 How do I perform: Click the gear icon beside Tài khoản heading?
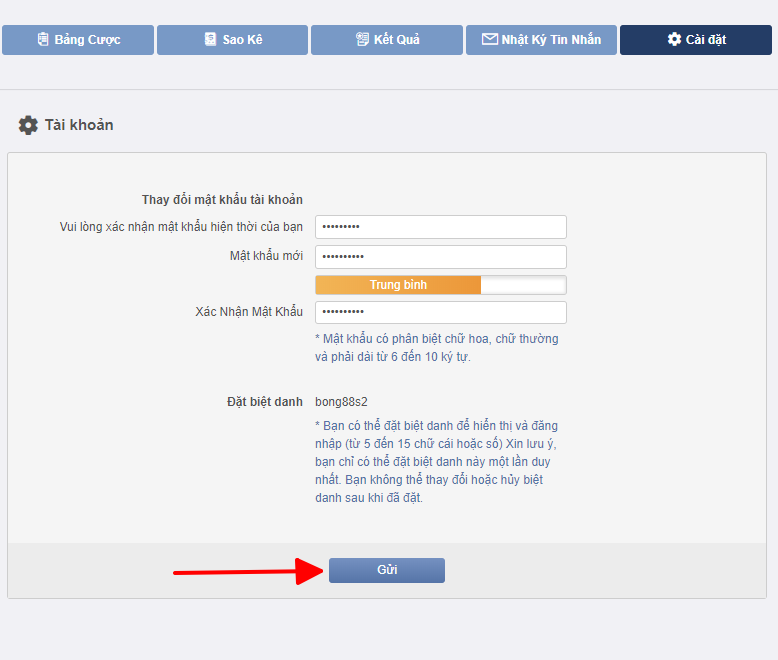(28, 125)
